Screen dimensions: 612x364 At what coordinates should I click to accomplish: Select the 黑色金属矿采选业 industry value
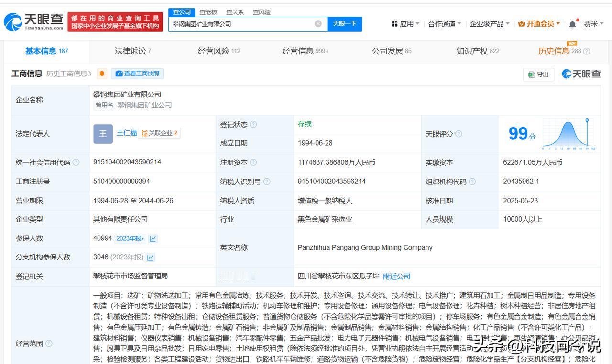tap(325, 220)
